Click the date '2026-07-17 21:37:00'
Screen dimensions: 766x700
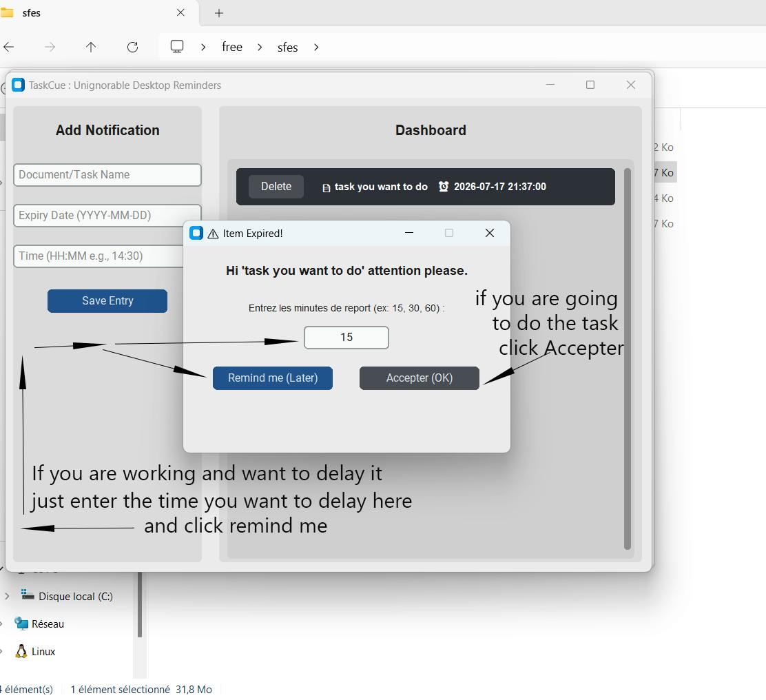coord(499,187)
